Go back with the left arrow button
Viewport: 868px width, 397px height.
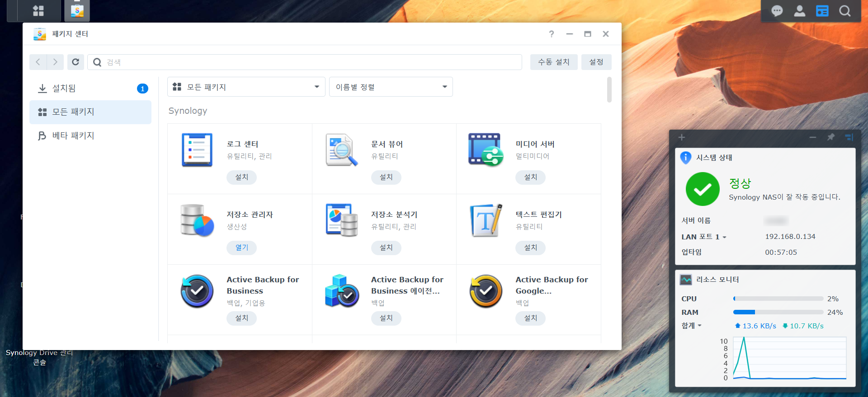(x=38, y=62)
